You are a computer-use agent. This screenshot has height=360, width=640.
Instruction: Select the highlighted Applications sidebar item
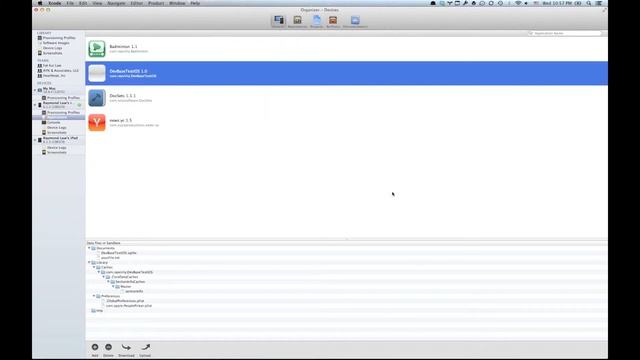pyautogui.click(x=58, y=118)
